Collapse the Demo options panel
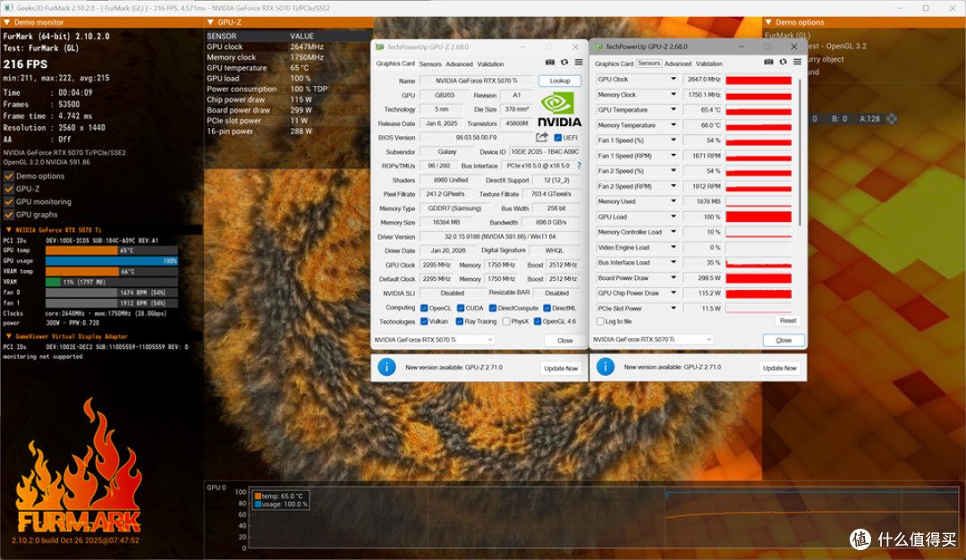The image size is (966, 560). [x=768, y=22]
